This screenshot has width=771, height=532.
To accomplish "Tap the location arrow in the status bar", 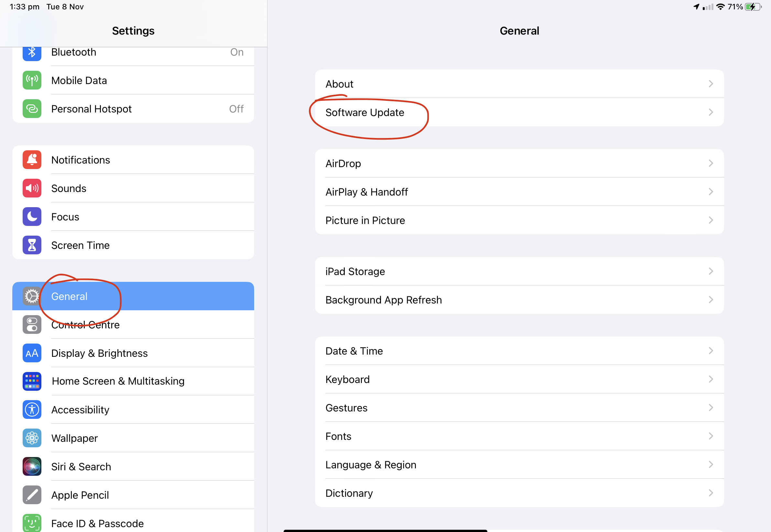I will coord(696,7).
